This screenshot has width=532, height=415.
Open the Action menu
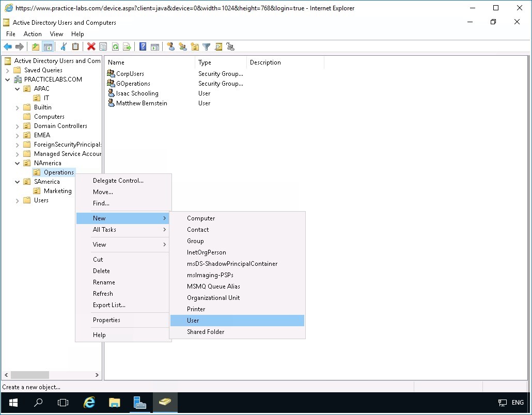(x=33, y=34)
